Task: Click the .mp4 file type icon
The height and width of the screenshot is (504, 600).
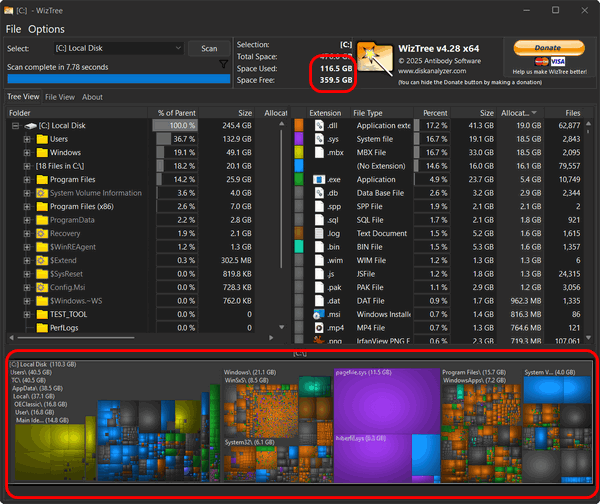Action: 319,328
